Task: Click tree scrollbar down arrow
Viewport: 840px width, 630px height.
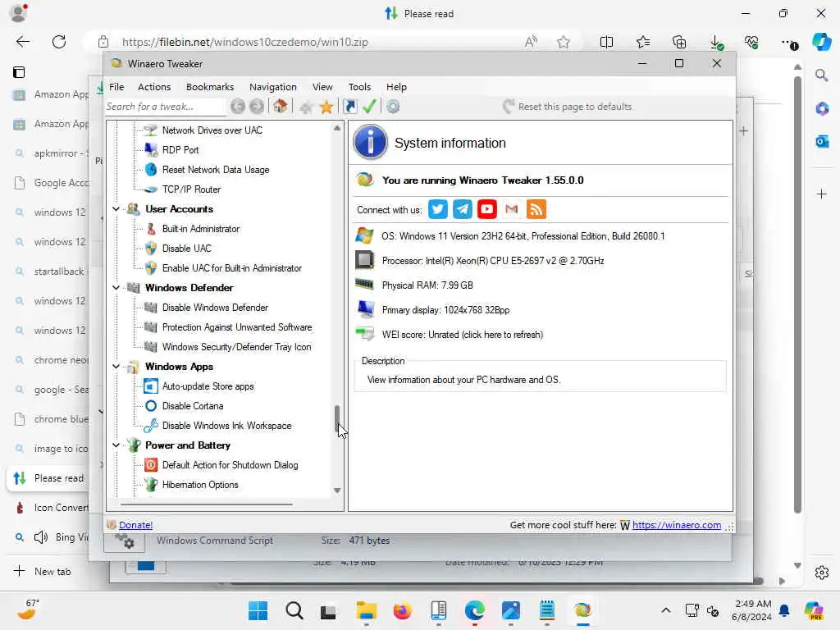Action: (337, 491)
